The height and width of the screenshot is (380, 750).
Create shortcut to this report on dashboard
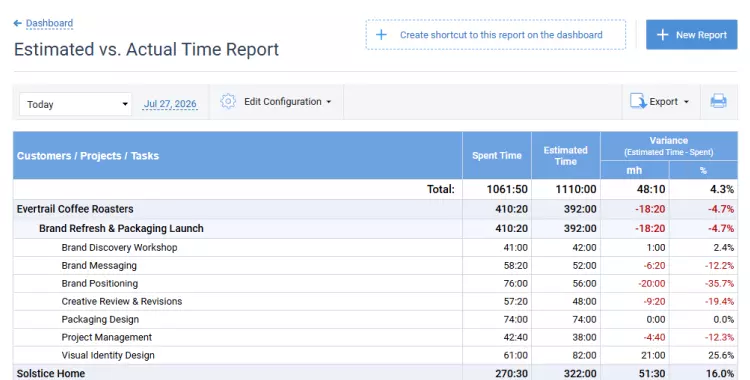496,34
